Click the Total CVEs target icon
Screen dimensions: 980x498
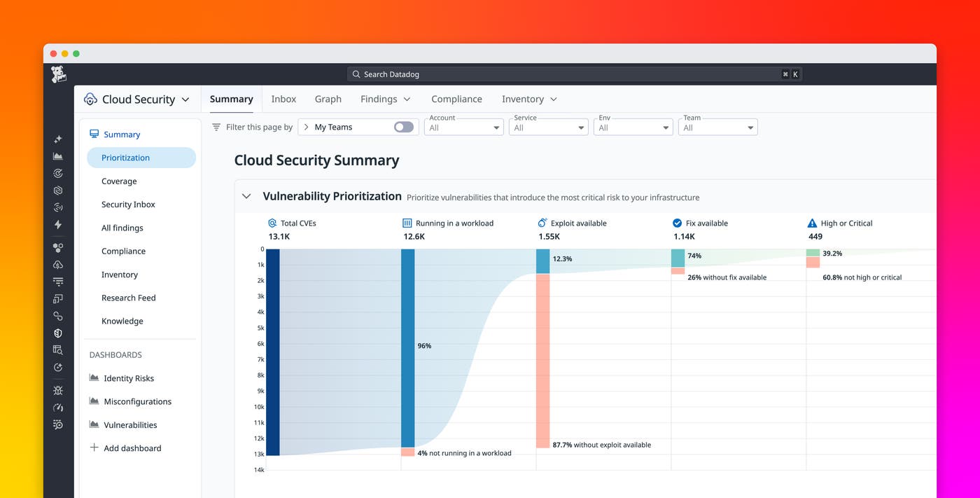click(272, 223)
